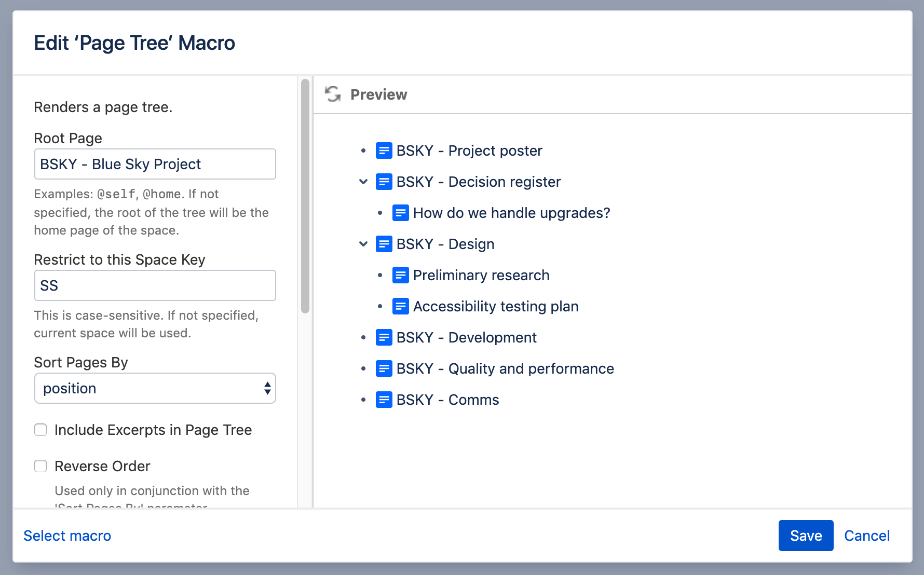Click page icon beside BSKY - Comms

pos(384,400)
